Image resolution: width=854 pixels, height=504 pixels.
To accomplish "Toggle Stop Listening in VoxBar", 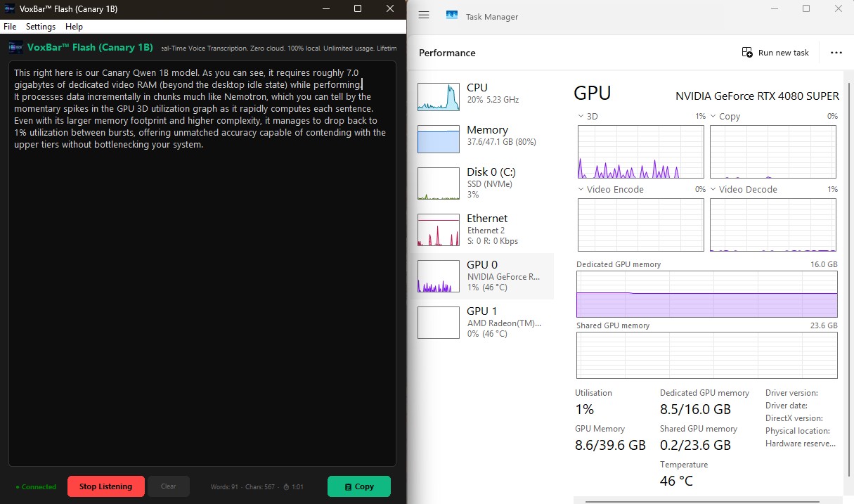I will click(105, 486).
